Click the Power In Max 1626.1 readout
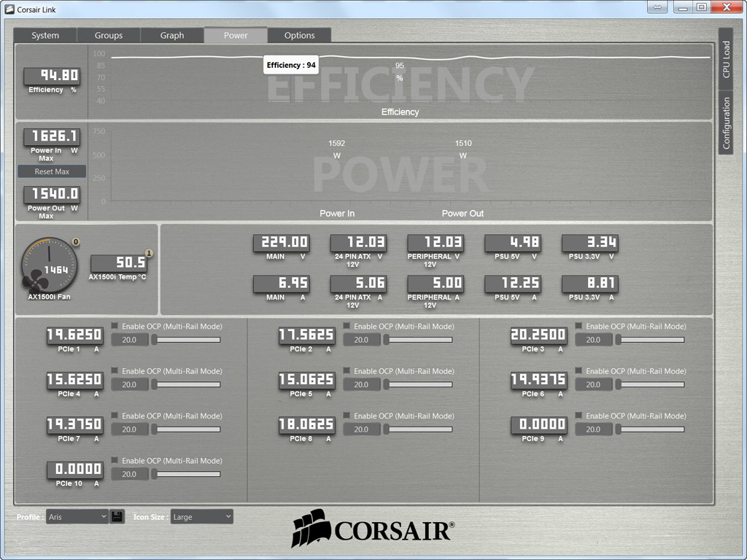747x560 pixels. (x=52, y=136)
